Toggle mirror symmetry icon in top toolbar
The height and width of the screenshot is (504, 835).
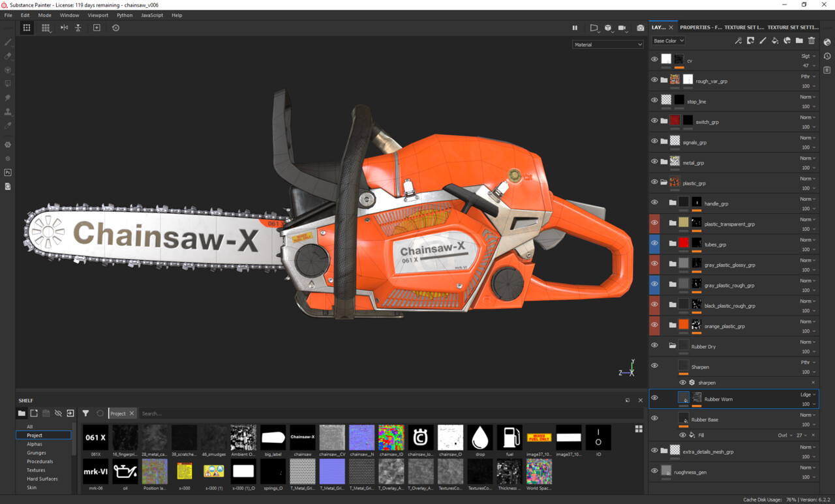tap(64, 27)
